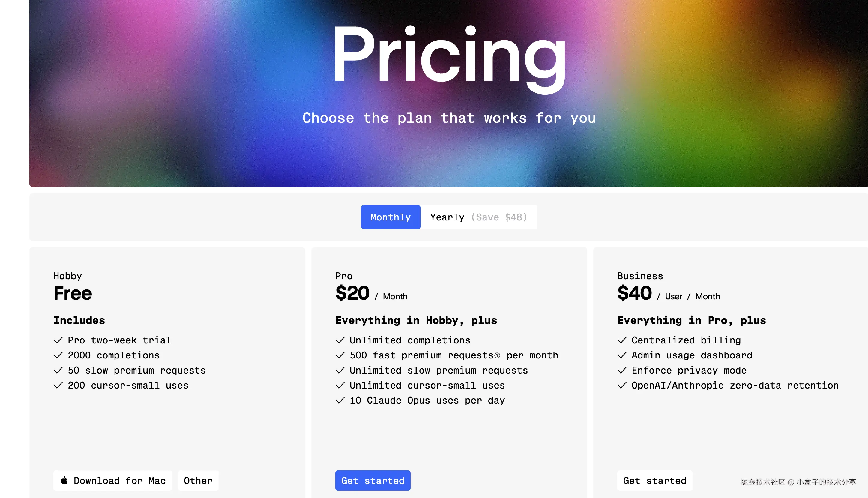Open the "Other" download options

[x=198, y=481]
